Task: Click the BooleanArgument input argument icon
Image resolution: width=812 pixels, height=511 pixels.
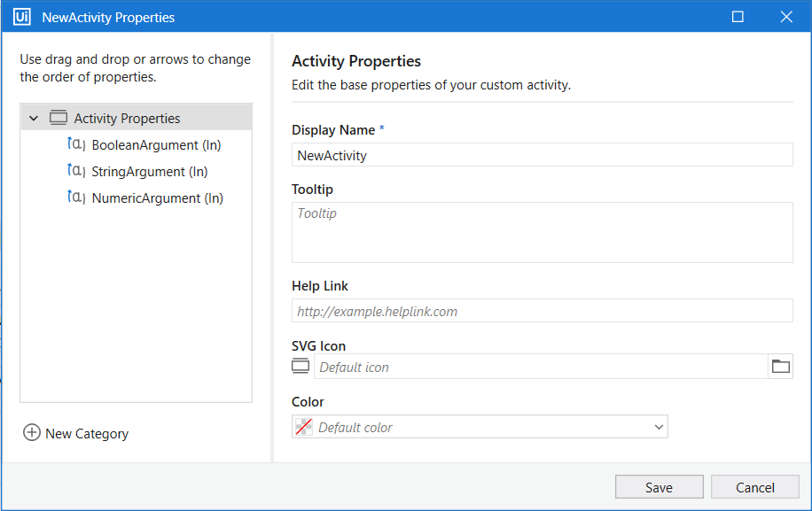Action: click(x=76, y=144)
